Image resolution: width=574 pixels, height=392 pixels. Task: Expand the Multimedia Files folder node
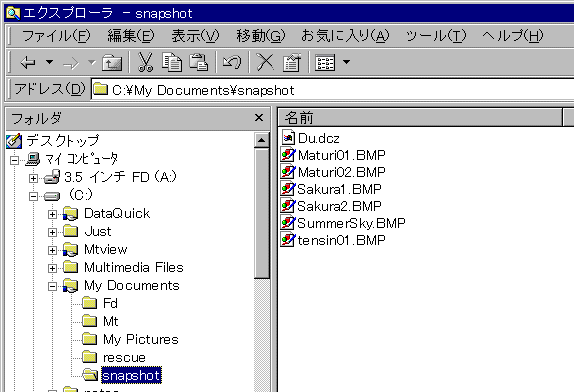[x=52, y=268]
